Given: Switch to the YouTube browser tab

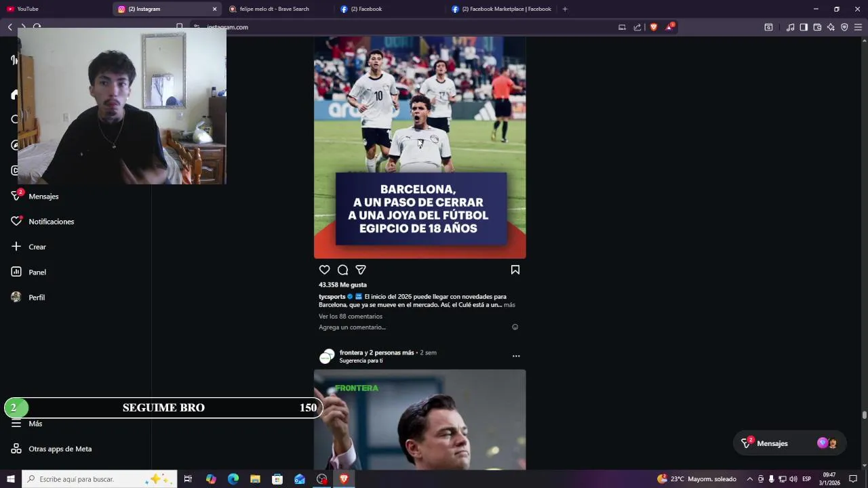Looking at the screenshot, I should tap(54, 9).
